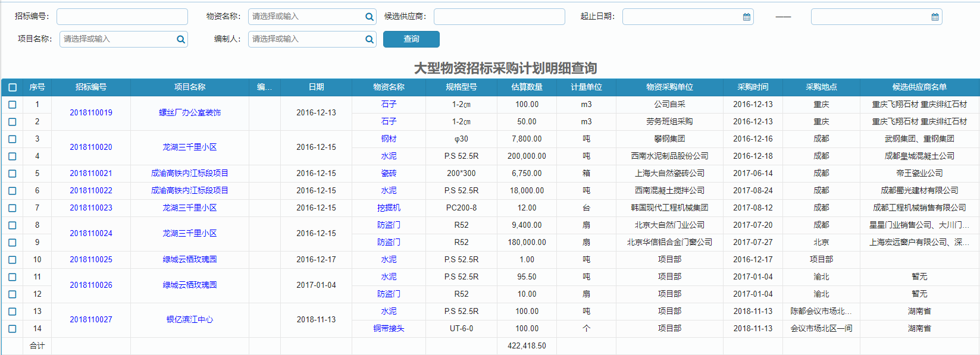Image resolution: width=980 pixels, height=355 pixels.
Task: Open calendar icon of end date field
Action: (x=935, y=17)
